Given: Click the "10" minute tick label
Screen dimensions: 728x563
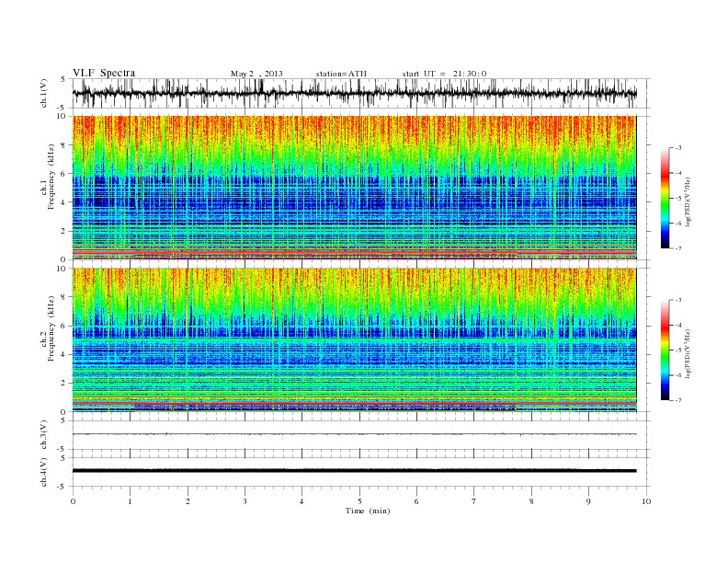Looking at the screenshot, I should pos(646,501).
